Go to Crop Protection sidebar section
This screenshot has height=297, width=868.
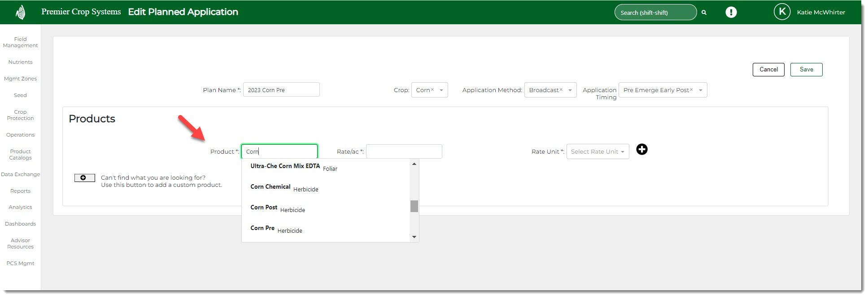coord(20,115)
